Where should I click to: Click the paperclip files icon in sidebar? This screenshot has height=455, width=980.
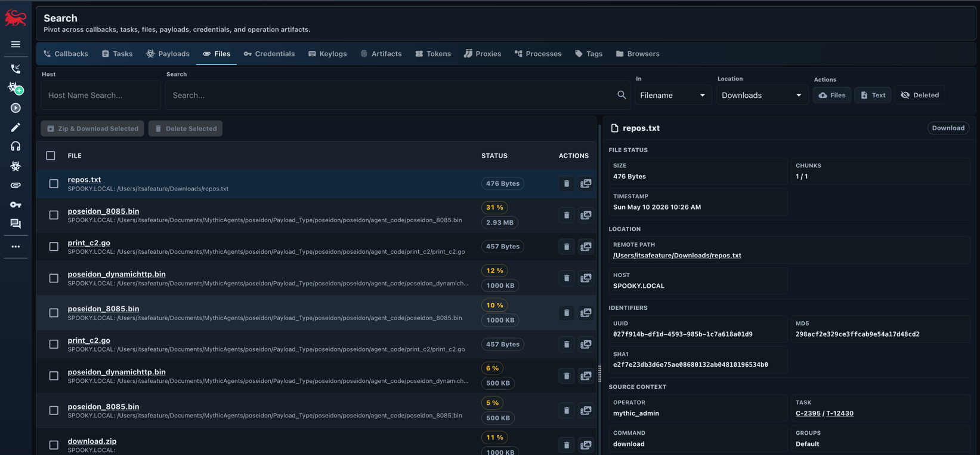point(16,185)
